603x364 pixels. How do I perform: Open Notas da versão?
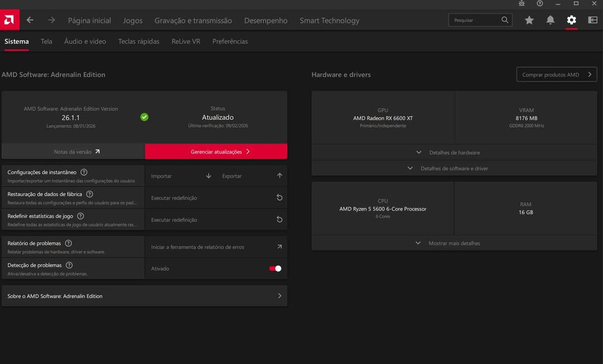pyautogui.click(x=73, y=151)
